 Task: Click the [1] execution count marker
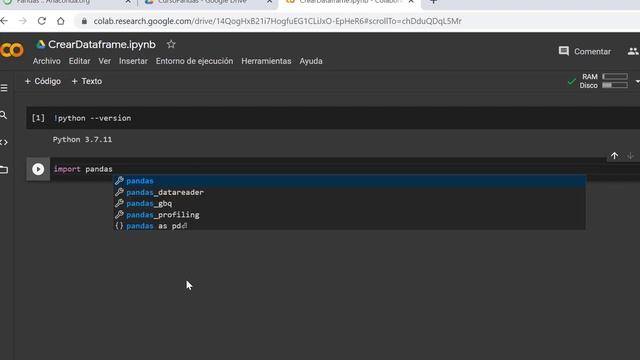click(x=38, y=118)
